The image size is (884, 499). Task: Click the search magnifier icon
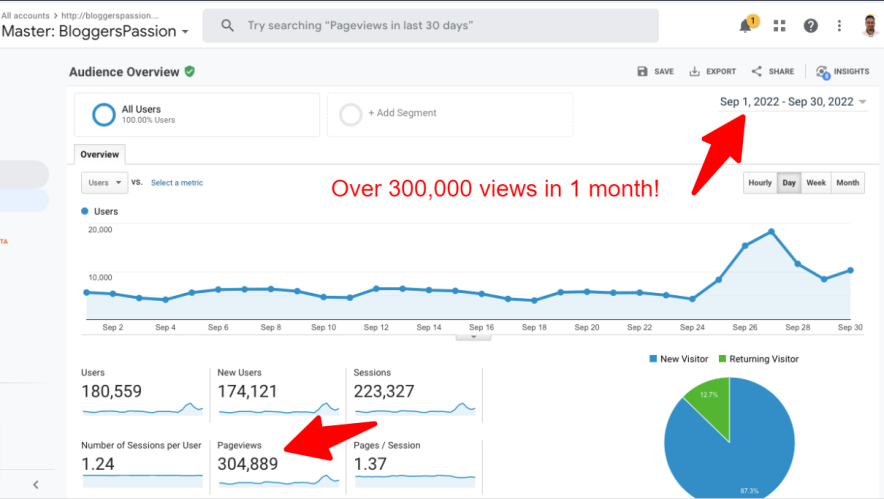[x=227, y=25]
